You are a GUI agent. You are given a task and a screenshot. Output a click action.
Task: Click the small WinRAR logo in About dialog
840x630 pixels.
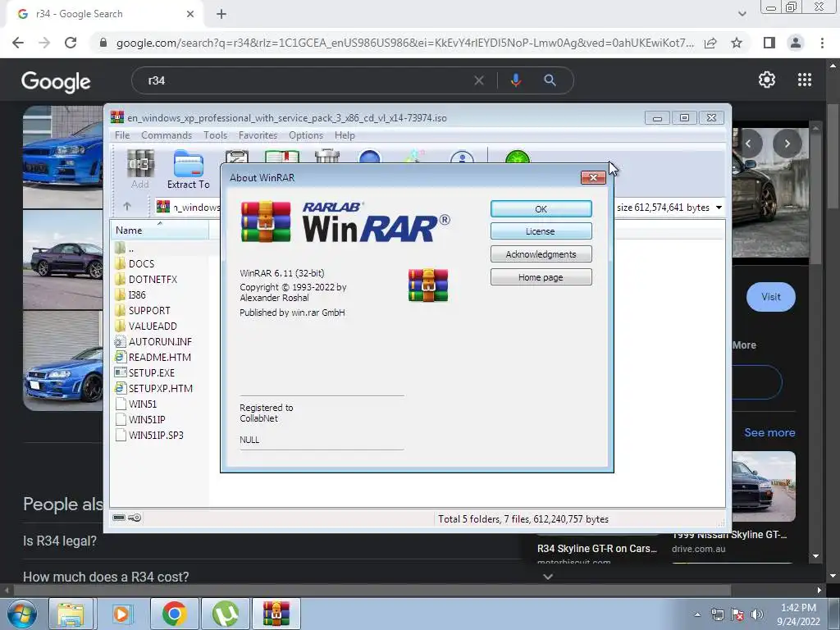tap(428, 285)
